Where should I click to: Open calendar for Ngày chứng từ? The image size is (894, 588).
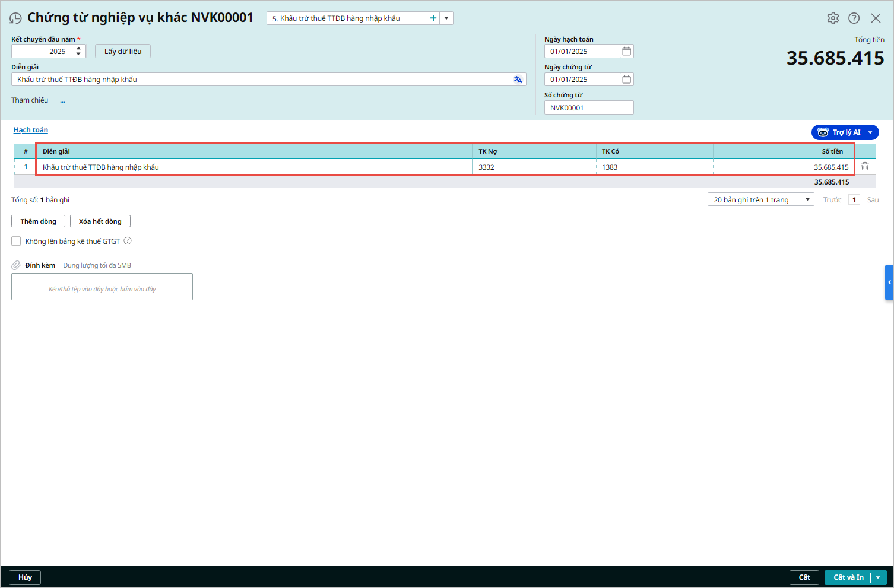[626, 80]
